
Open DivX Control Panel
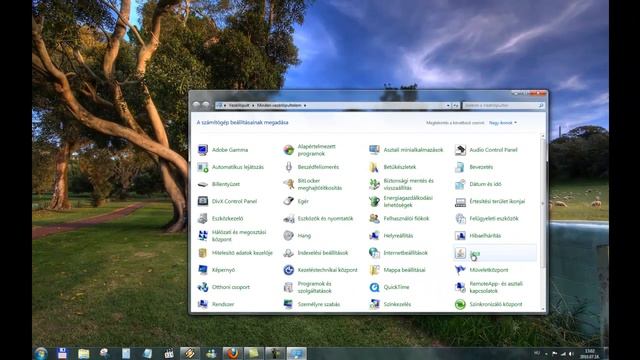227,201
